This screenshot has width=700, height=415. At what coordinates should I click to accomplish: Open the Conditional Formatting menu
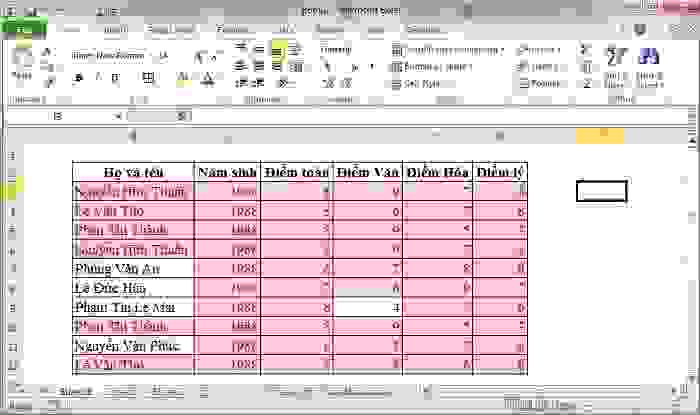(448, 51)
